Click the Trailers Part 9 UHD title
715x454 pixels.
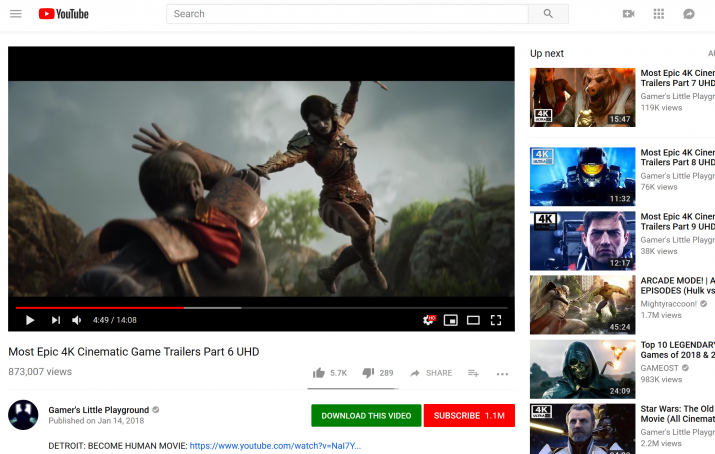(x=677, y=222)
